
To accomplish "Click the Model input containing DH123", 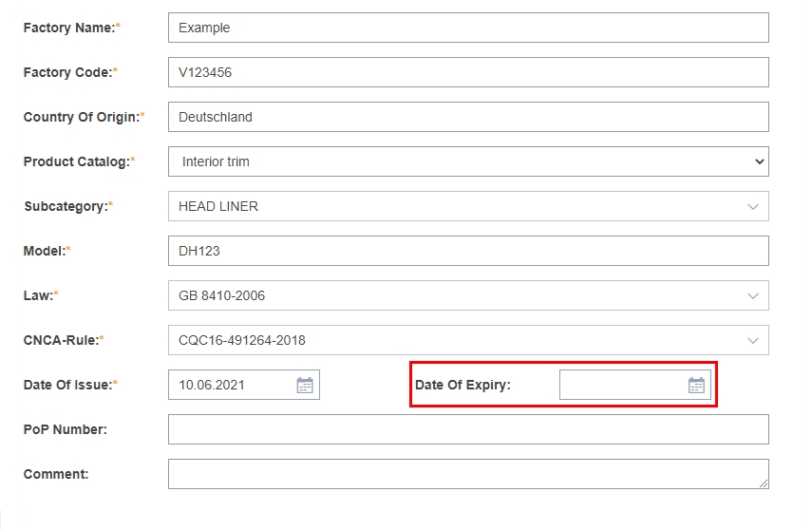I will pyautogui.click(x=468, y=251).
